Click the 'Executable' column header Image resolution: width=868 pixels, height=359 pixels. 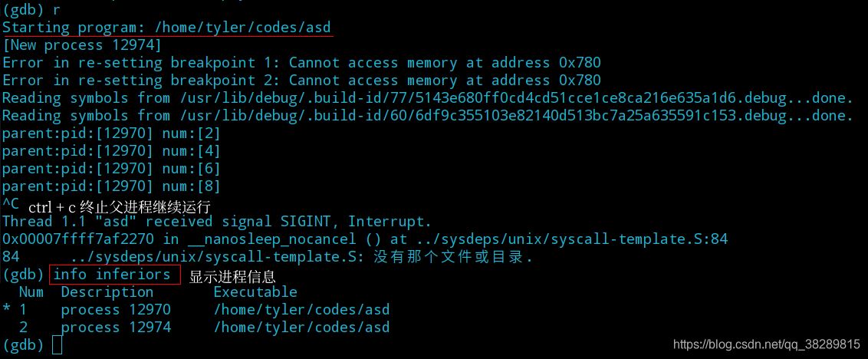click(x=255, y=292)
